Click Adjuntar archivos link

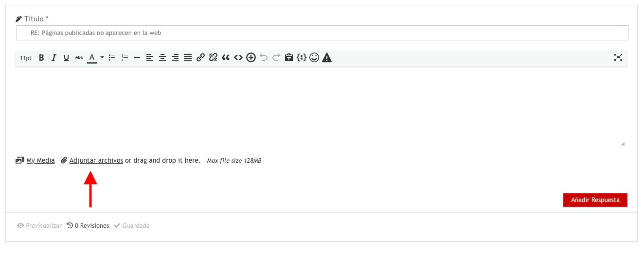96,160
